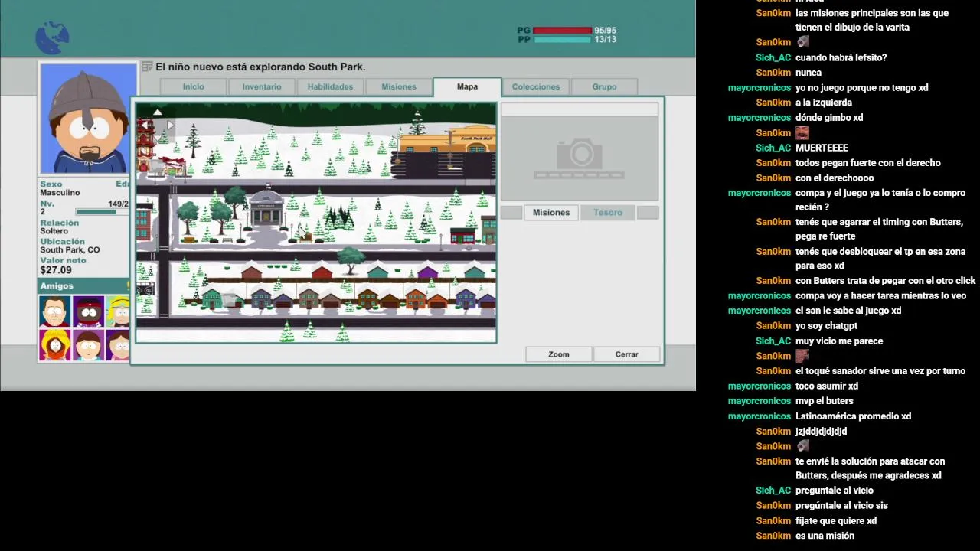980x551 pixels.
Task: Click San0km username beside 'yo soy chatgpt'
Action: (x=773, y=326)
